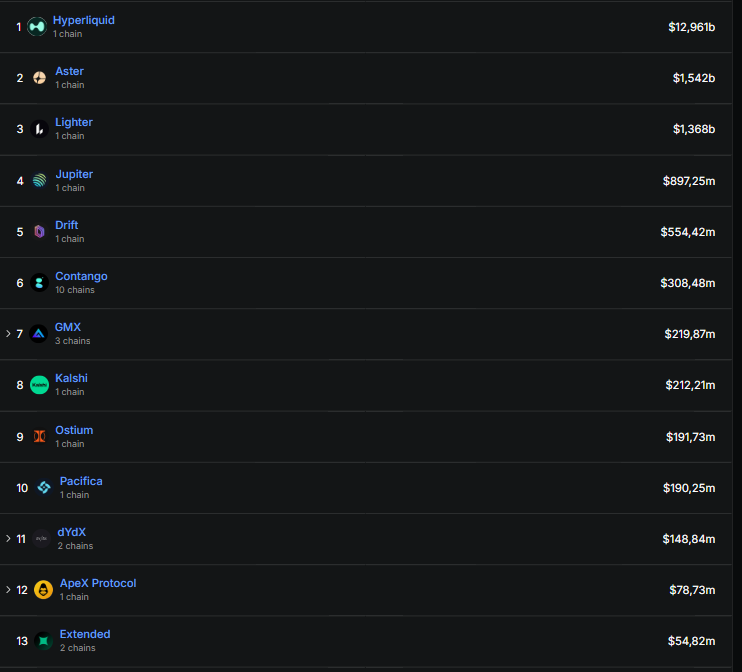Open the Jupiter link
The height and width of the screenshot is (672, 742).
74,174
